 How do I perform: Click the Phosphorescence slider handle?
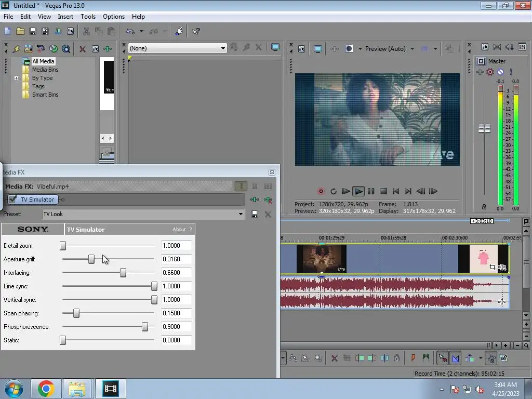(145, 327)
